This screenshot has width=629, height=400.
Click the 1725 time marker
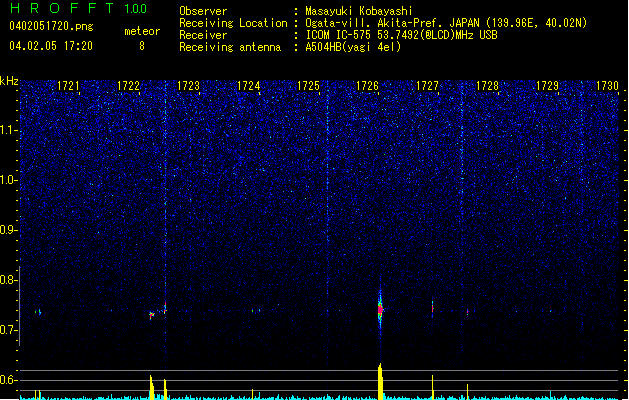(x=308, y=86)
